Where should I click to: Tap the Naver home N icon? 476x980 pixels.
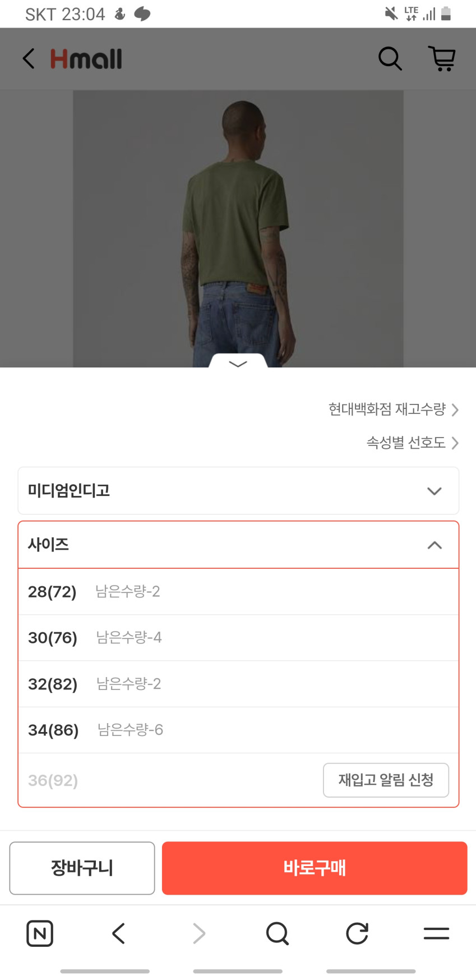[x=40, y=933]
